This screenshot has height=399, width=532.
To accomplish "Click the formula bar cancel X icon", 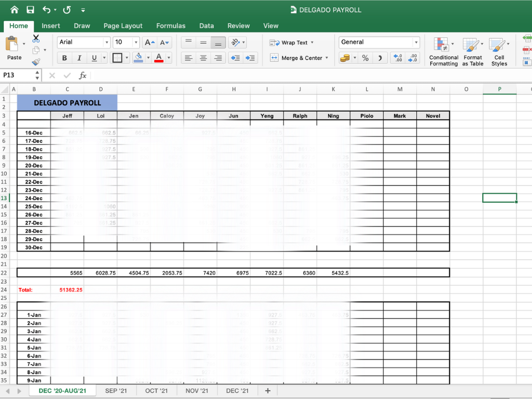I will tap(52, 75).
